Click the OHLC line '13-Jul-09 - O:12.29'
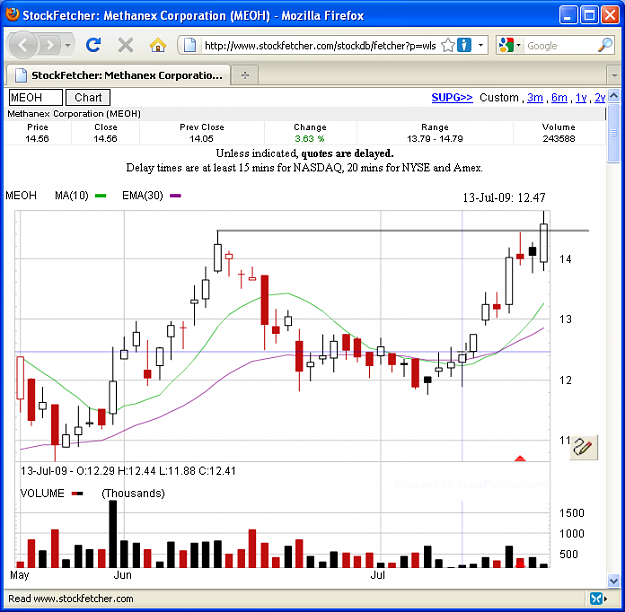 point(128,471)
